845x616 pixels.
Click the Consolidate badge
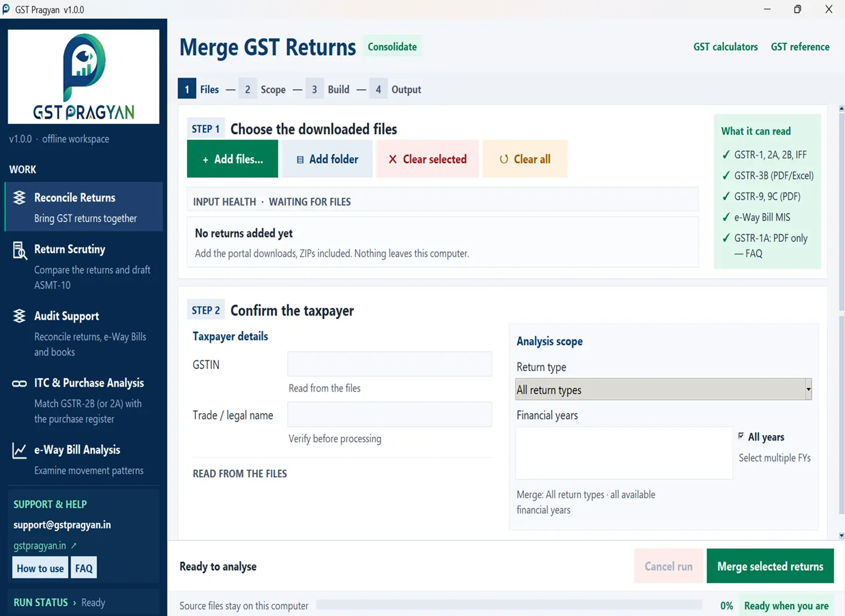click(392, 47)
